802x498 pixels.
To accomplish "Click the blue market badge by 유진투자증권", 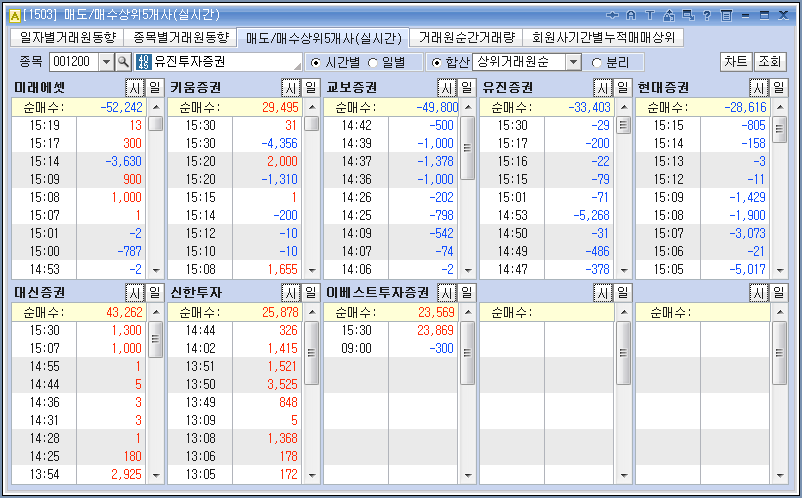I will pyautogui.click(x=143, y=62).
